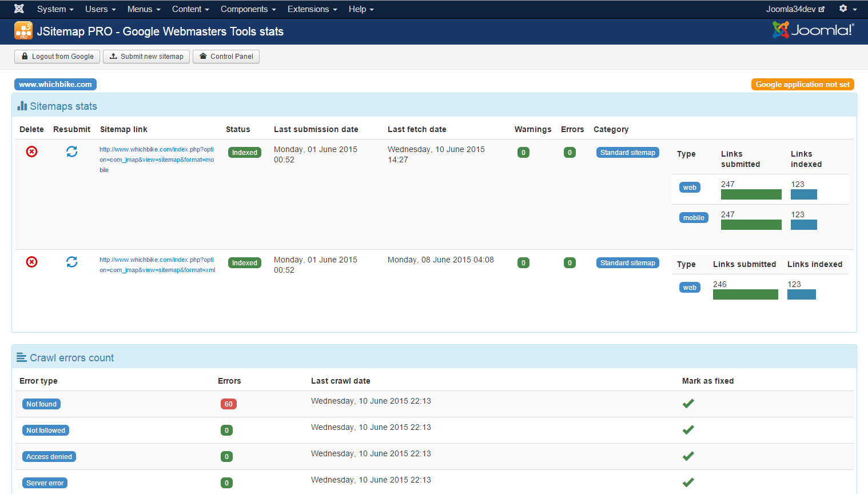Viewport: 868px width, 494px height.
Task: Click Mark as fixed column header
Action: click(x=708, y=381)
